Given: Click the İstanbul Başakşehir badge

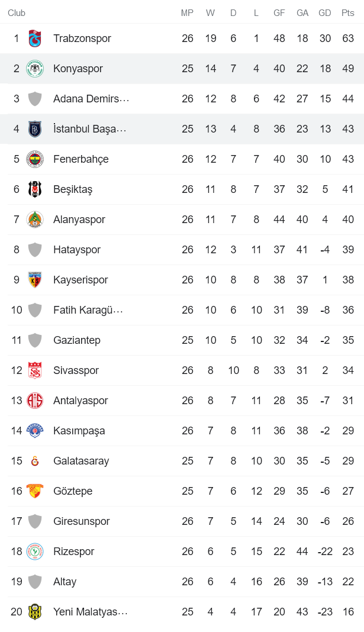Looking at the screenshot, I should point(36,128).
